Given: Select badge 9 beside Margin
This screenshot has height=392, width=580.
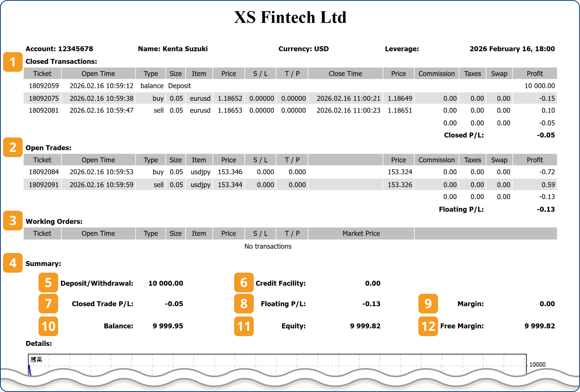Looking at the screenshot, I should pyautogui.click(x=428, y=304).
